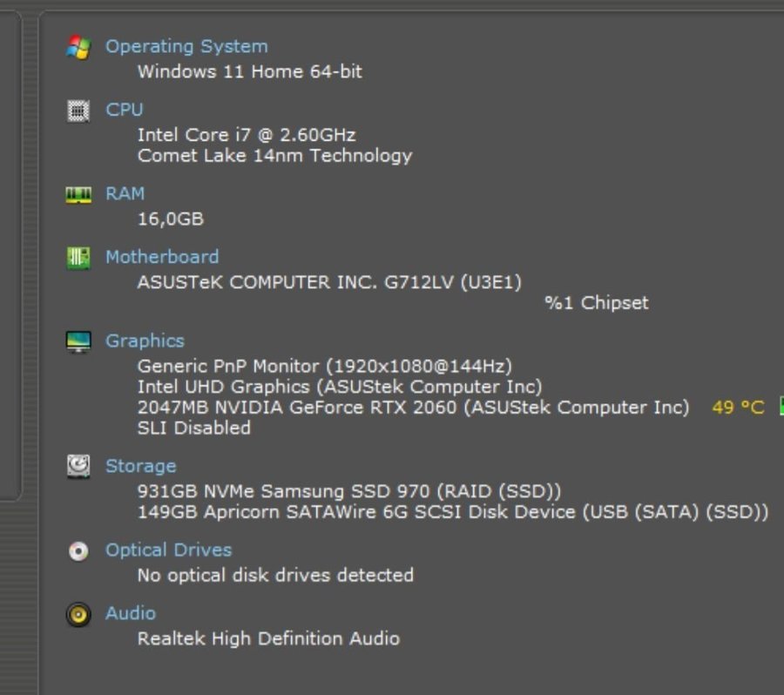784x695 pixels.
Task: Open the Audio section link
Action: pos(131,613)
